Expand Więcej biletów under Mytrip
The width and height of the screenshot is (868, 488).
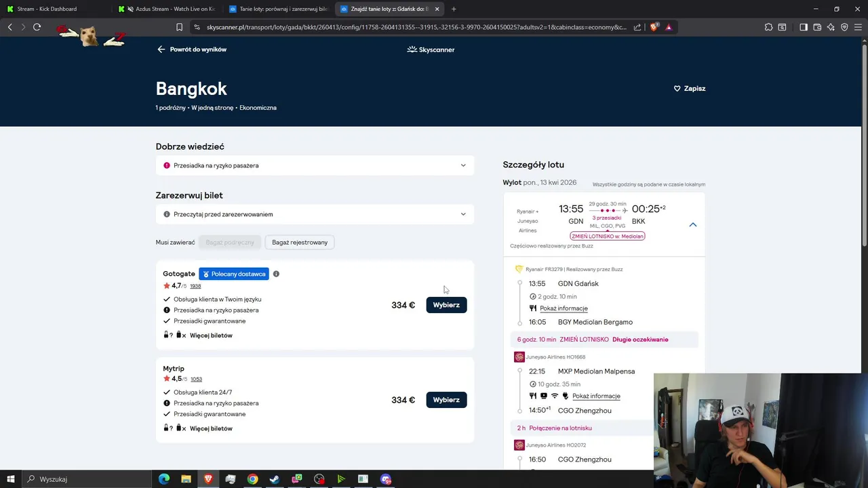click(x=211, y=428)
